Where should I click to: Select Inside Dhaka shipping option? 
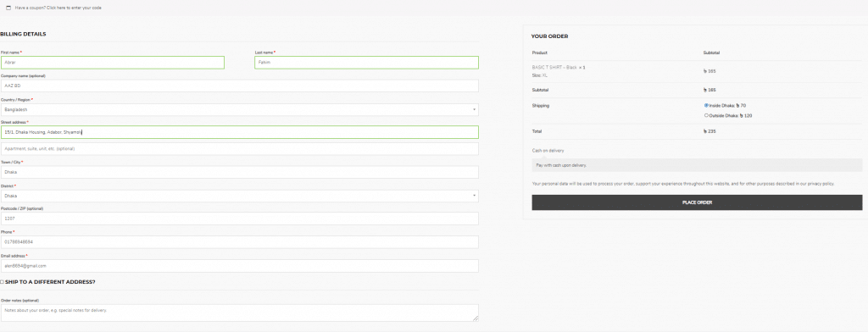click(x=706, y=105)
